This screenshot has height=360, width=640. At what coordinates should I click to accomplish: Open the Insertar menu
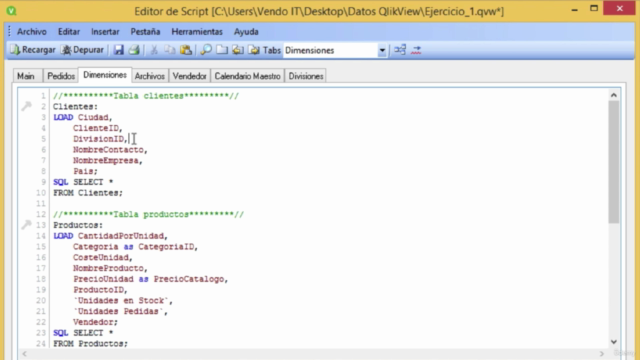(x=105, y=31)
